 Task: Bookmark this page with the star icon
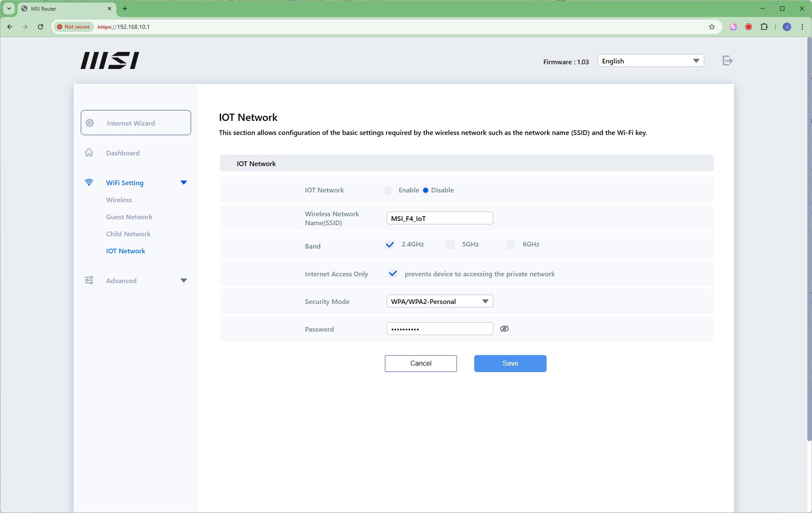pos(712,27)
